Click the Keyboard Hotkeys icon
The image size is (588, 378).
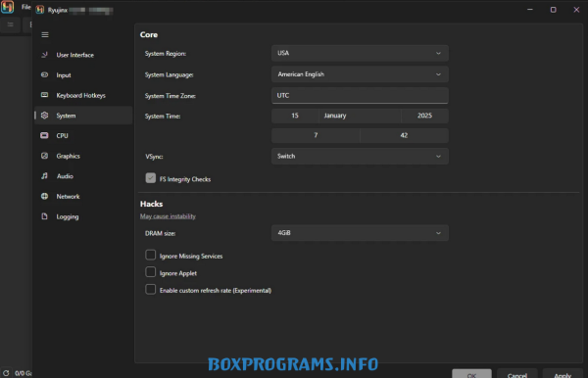[x=45, y=95]
